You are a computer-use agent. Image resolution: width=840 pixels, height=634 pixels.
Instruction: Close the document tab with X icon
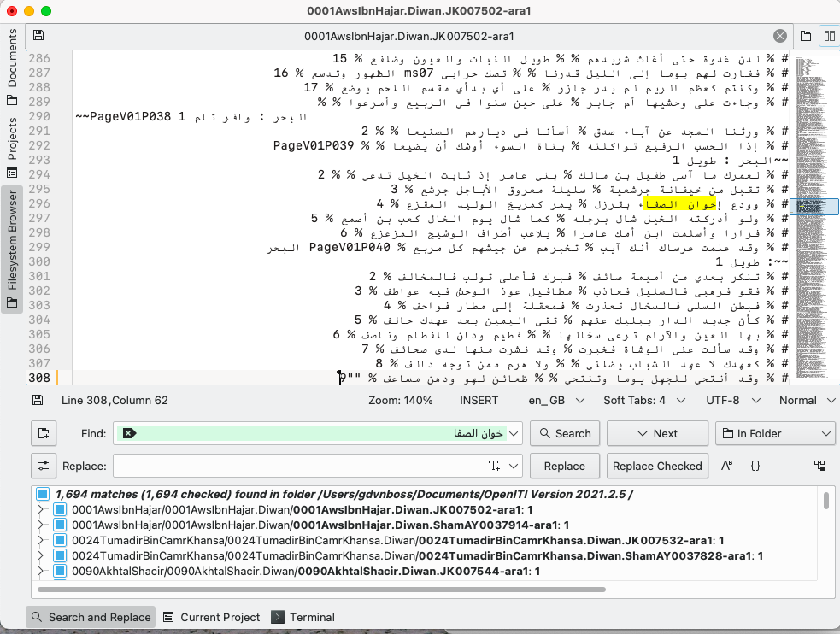779,36
